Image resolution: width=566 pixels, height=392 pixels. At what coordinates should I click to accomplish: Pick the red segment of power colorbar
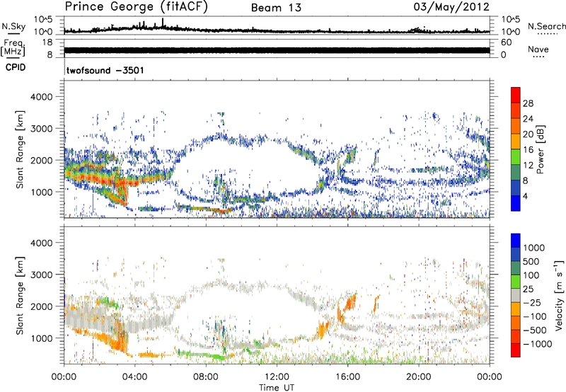[x=516, y=96]
